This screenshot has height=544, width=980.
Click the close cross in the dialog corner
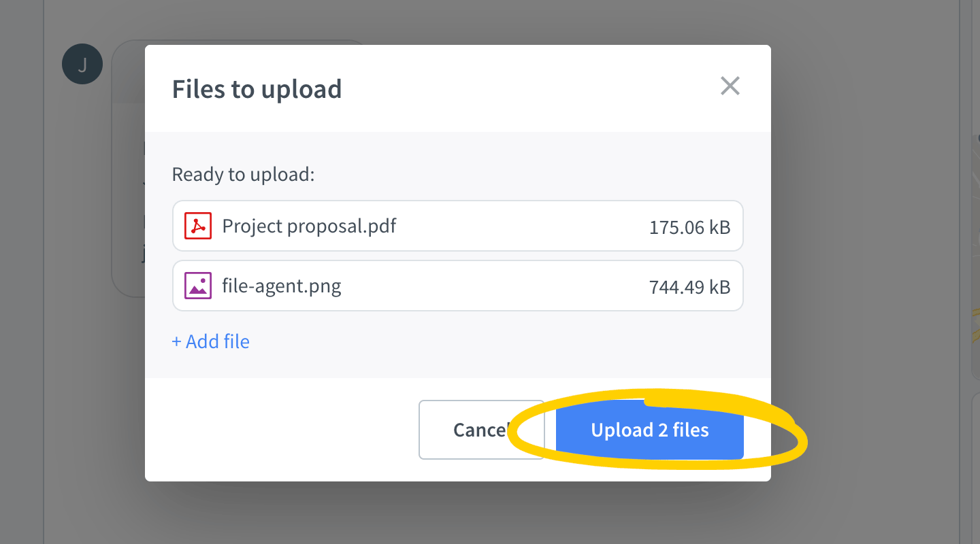[x=730, y=86]
